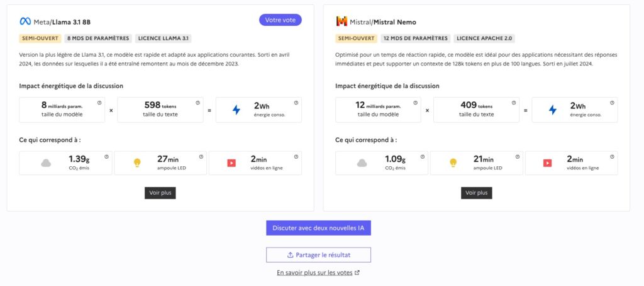Image resolution: width=644 pixels, height=286 pixels.
Task: Click info icon on Llama's 1.39g CO₂ tile
Action: pyautogui.click(x=106, y=157)
